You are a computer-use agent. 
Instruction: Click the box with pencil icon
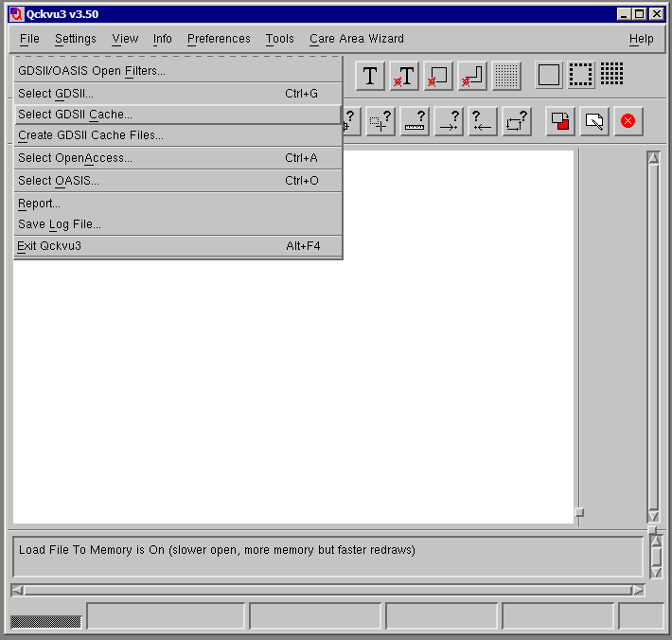click(x=594, y=121)
